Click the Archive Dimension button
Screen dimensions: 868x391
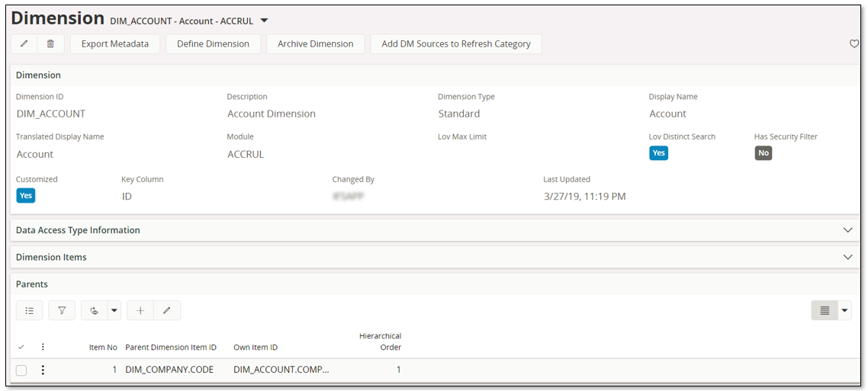315,44
